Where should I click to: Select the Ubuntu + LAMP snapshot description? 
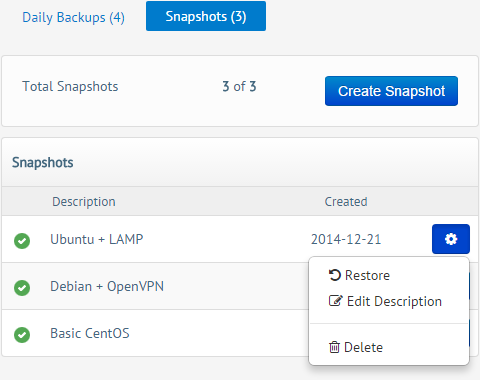click(97, 239)
